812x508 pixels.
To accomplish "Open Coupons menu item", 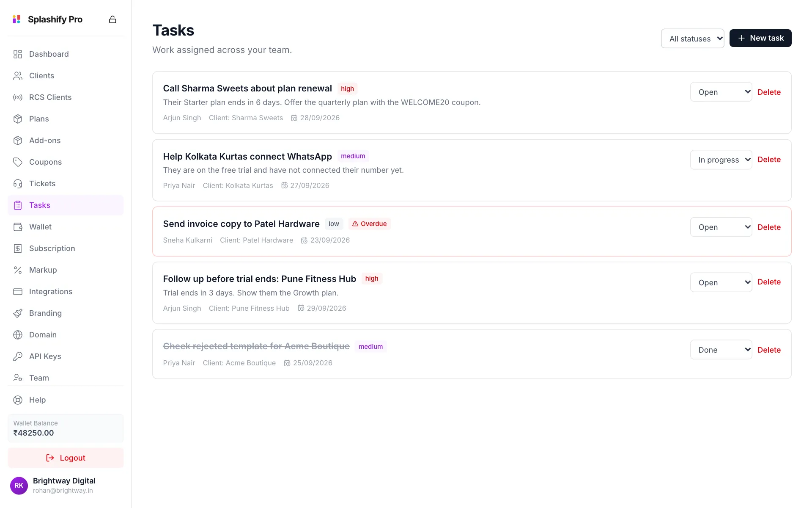I will 66,162.
